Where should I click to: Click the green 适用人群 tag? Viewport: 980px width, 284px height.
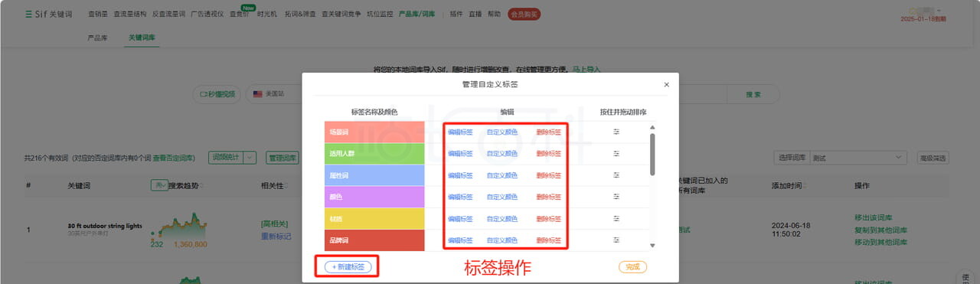tap(374, 153)
